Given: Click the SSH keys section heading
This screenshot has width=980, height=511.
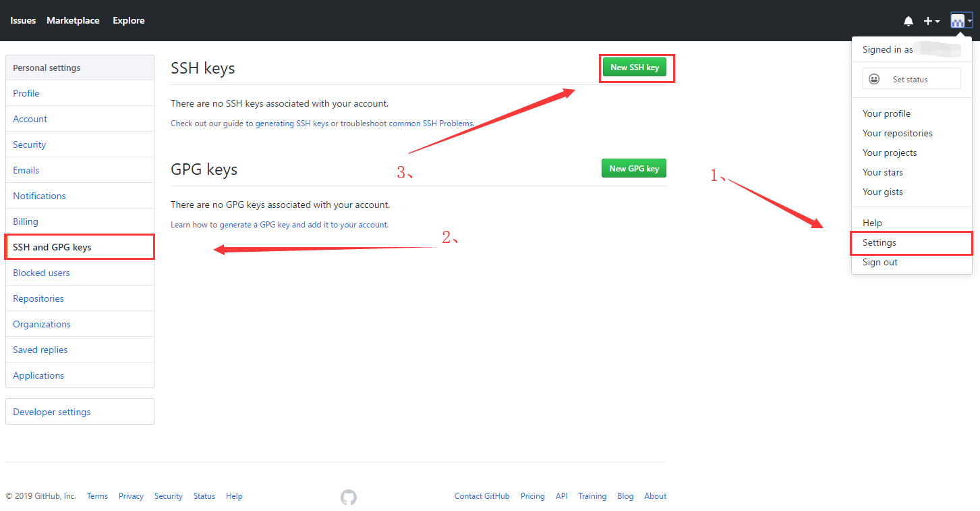Looking at the screenshot, I should click(x=202, y=68).
